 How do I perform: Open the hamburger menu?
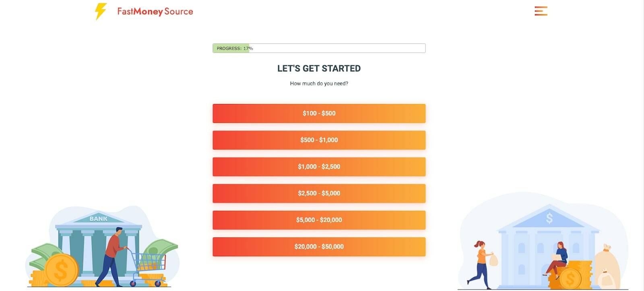point(541,11)
